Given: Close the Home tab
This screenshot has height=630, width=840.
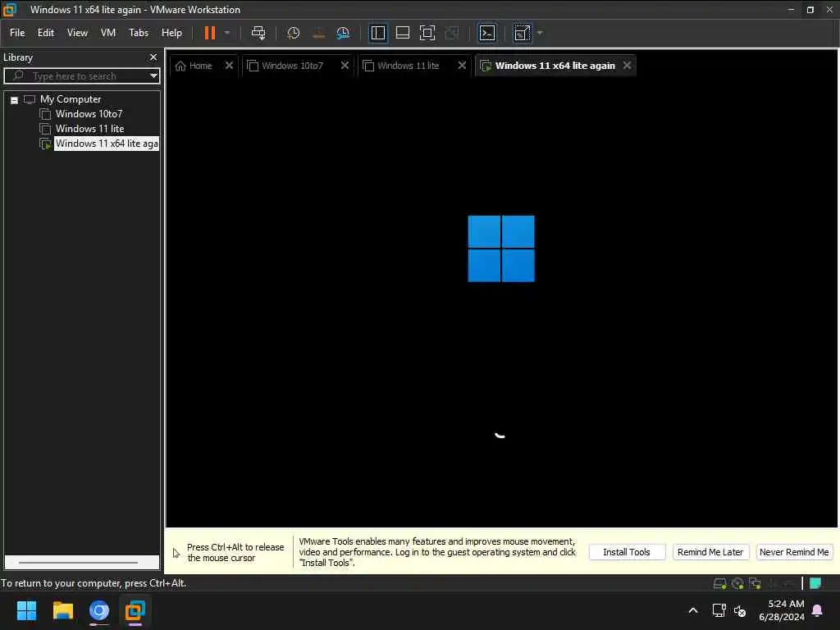Looking at the screenshot, I should pyautogui.click(x=229, y=66).
